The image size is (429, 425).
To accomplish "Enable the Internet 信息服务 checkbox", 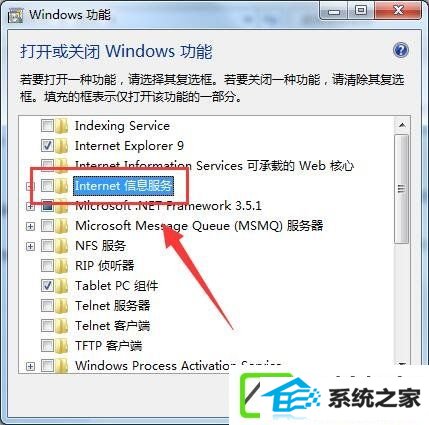I will (47, 186).
